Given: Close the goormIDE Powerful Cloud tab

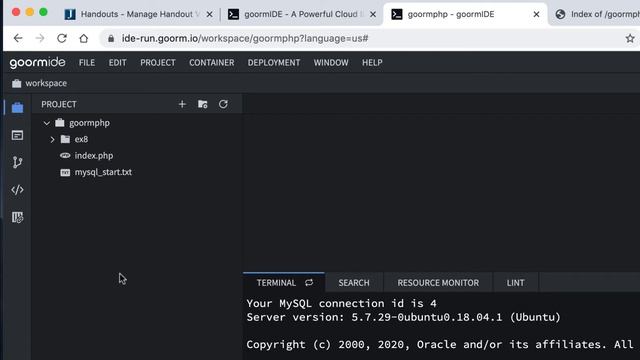Looking at the screenshot, I should pyautogui.click(x=373, y=14).
